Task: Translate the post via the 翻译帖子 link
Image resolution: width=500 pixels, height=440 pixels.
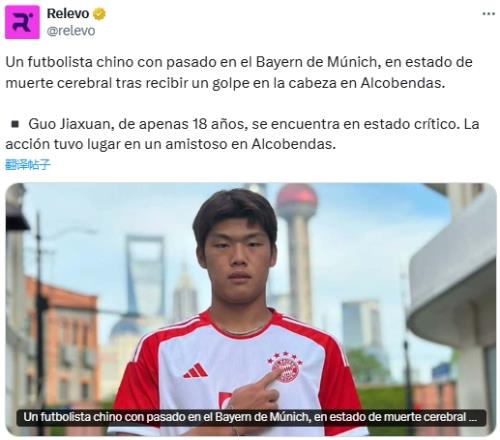Action: pyautogui.click(x=28, y=165)
